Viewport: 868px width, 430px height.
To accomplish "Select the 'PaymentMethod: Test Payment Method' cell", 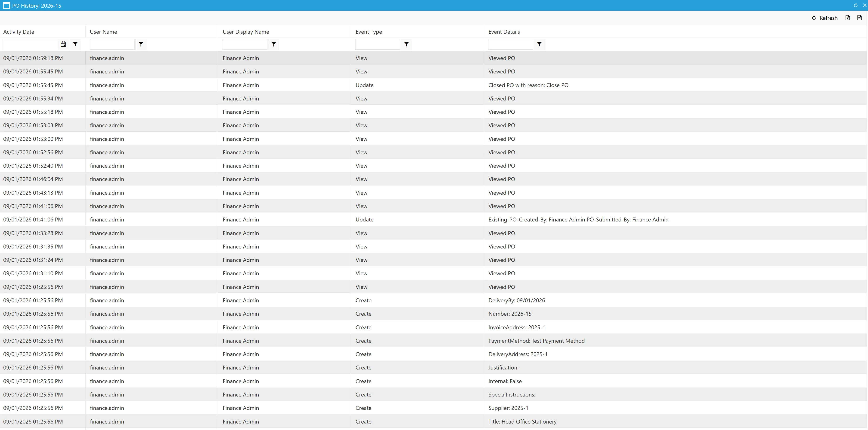I will [x=675, y=341].
